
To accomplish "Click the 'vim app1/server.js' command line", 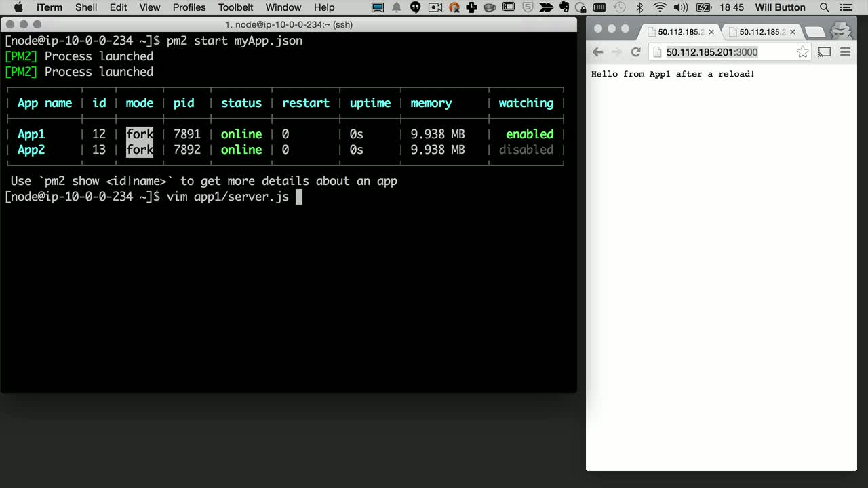I will click(x=228, y=197).
